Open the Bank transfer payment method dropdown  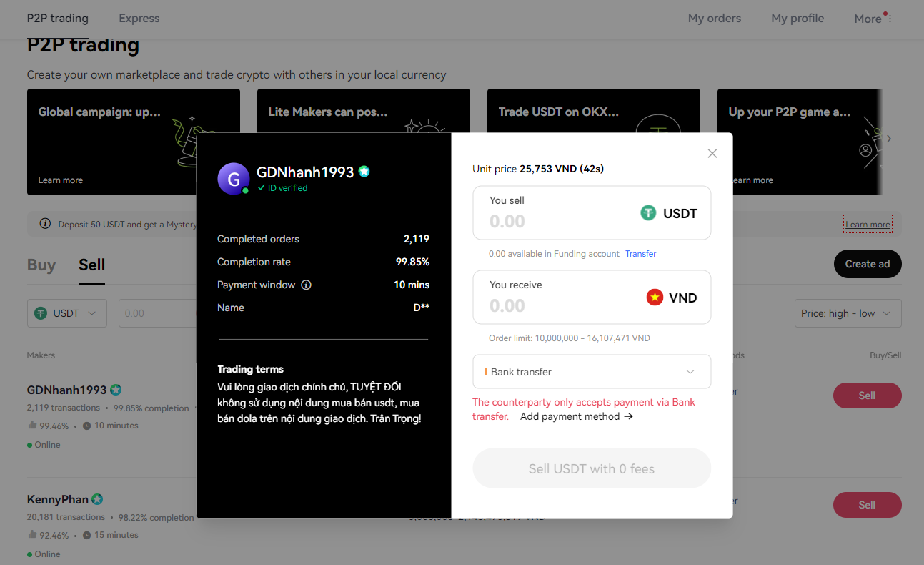pos(592,372)
